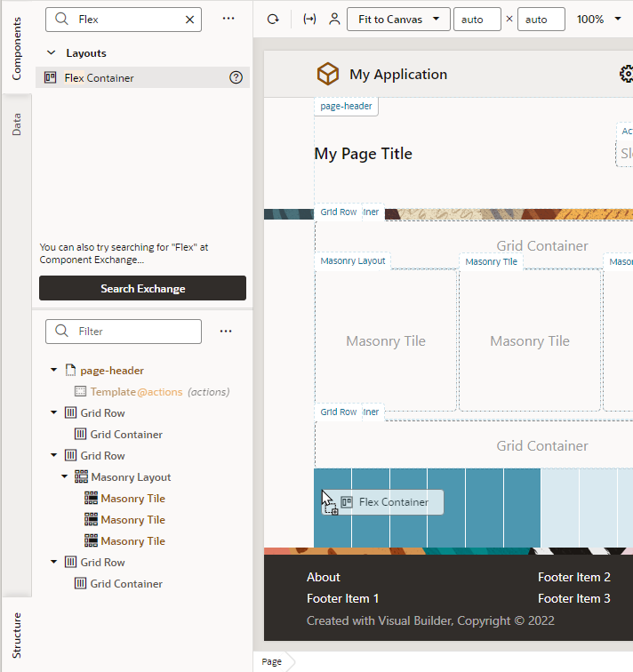This screenshot has width=633, height=672.
Task: Click the Footer Item 1 link
Action: [343, 598]
